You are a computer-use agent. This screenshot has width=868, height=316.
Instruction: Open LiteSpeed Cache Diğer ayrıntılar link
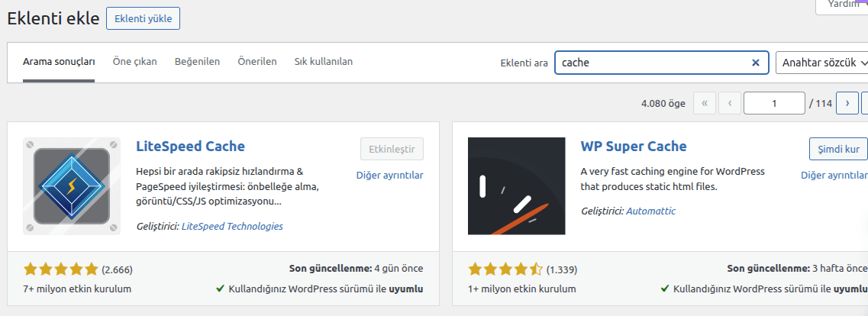click(x=389, y=175)
